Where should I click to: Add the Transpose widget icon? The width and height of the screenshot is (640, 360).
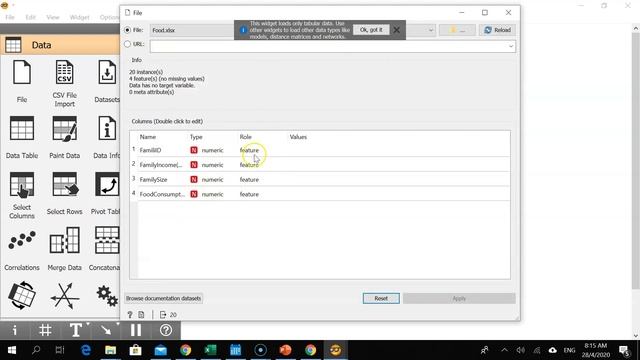coord(22,295)
